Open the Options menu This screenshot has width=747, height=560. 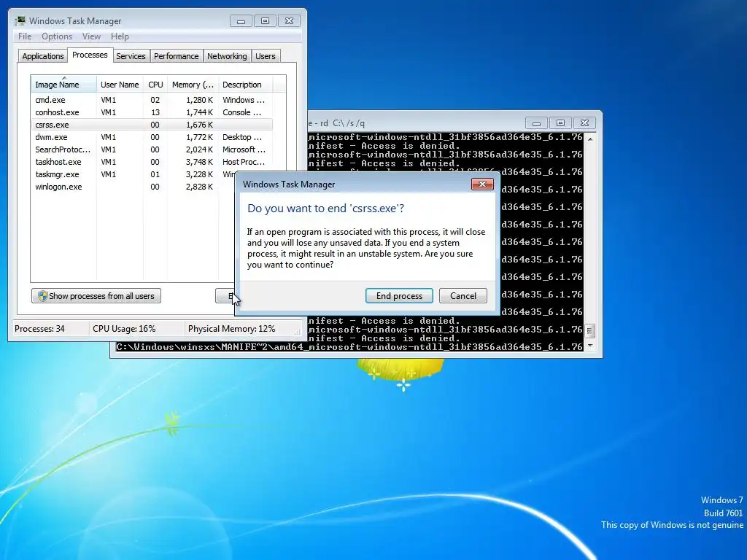click(57, 36)
